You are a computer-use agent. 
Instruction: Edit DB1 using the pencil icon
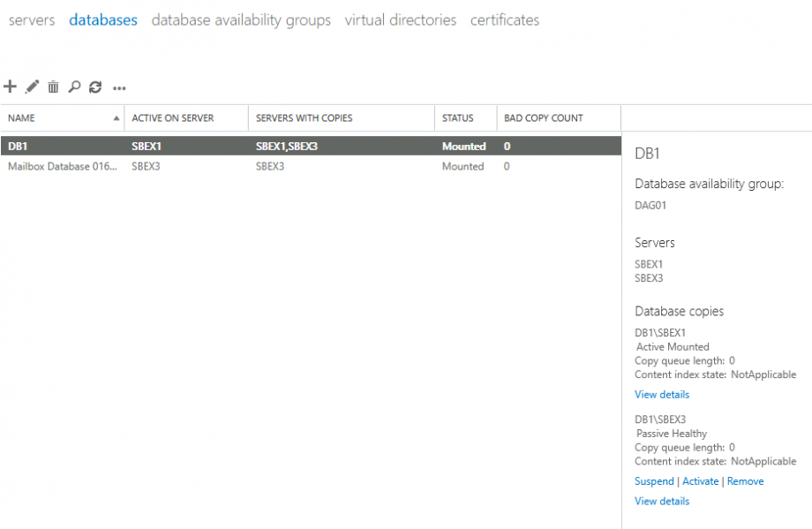point(31,87)
